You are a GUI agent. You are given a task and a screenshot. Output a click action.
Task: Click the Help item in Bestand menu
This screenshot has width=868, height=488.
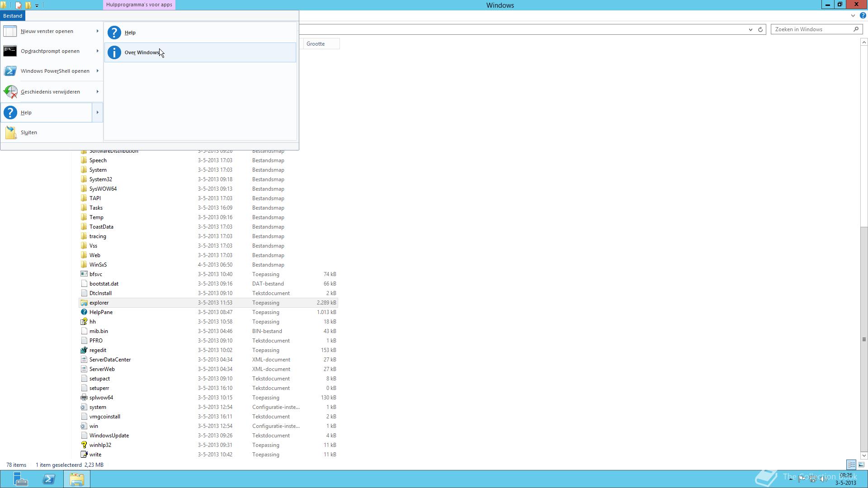[x=47, y=113]
